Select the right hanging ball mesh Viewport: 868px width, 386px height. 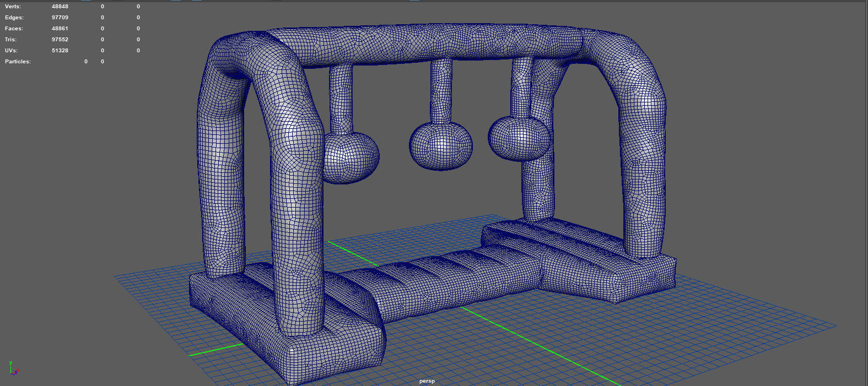(x=519, y=138)
